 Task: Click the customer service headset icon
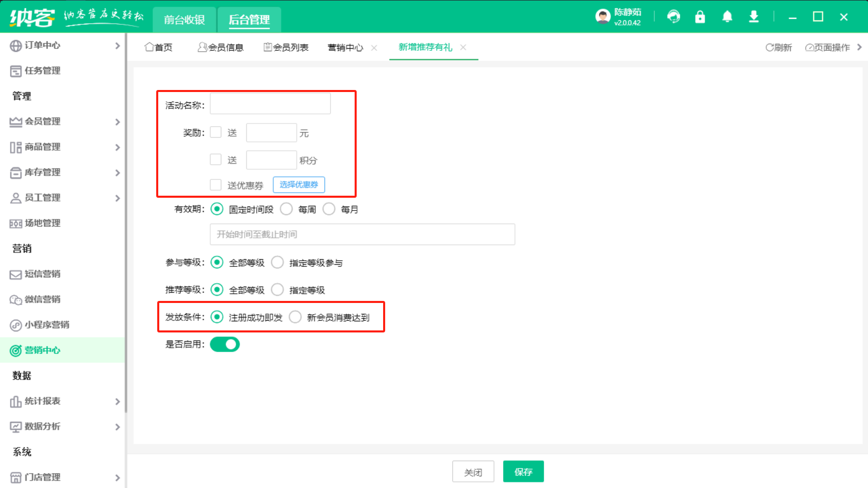coord(674,17)
